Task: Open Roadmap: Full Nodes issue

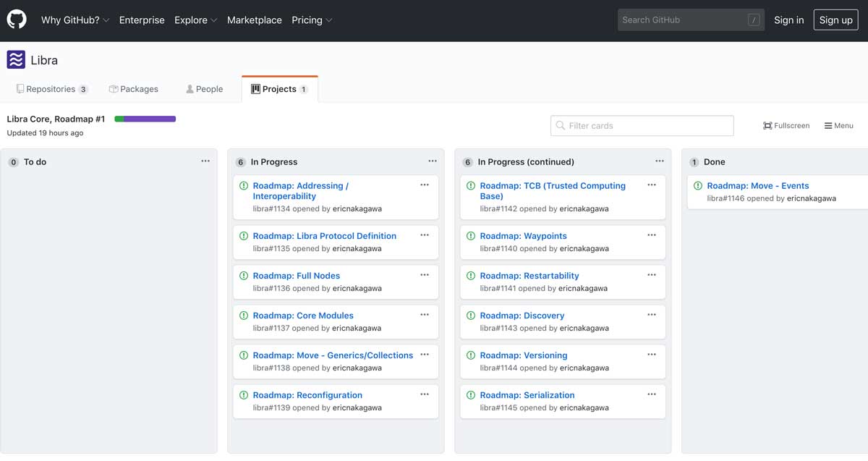Action: (x=297, y=276)
